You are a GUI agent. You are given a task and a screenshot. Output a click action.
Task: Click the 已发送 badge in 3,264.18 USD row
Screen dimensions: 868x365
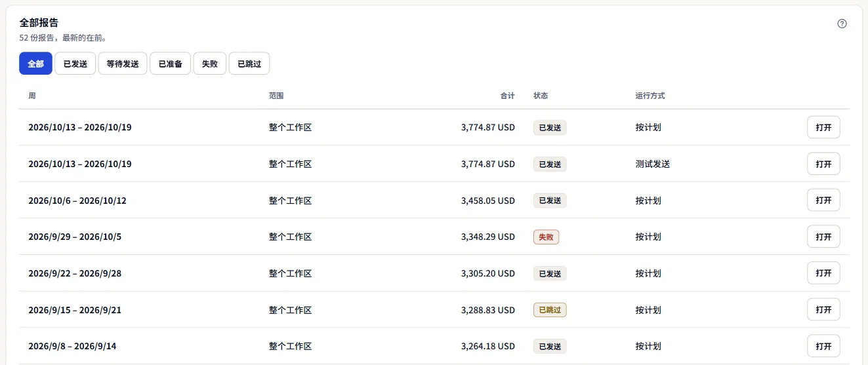(x=550, y=346)
